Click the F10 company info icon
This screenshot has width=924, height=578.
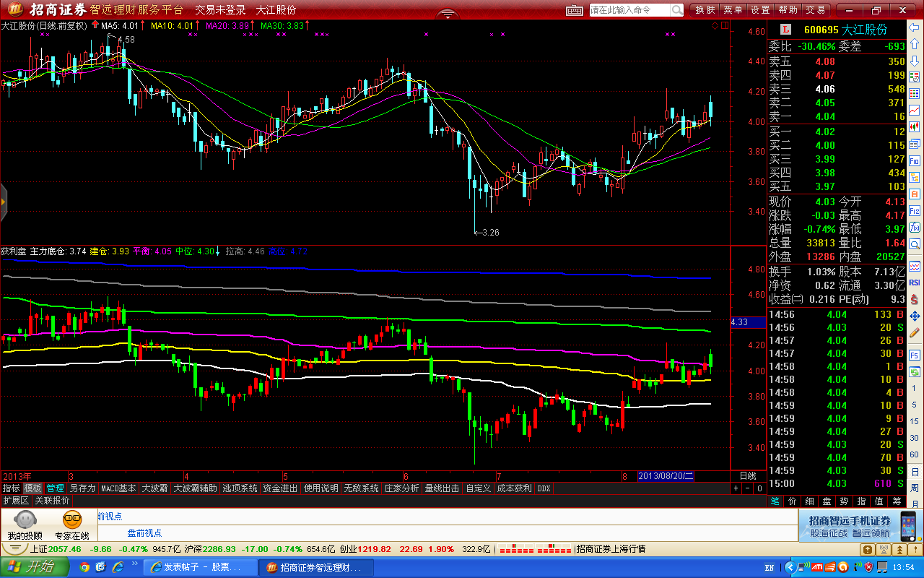[914, 160]
